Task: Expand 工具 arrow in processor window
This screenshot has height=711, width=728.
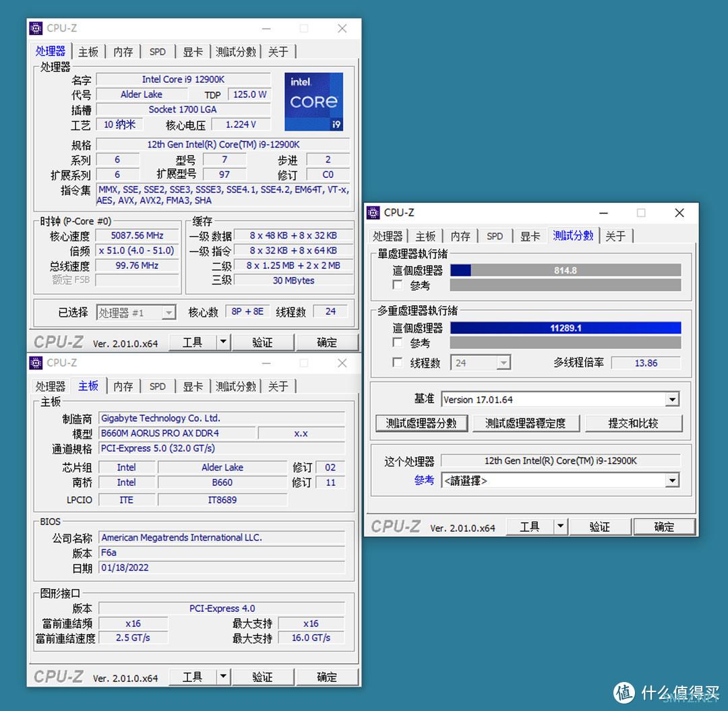Action: pos(223,342)
